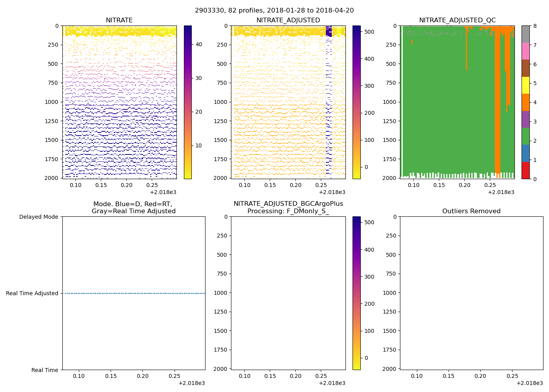Click the red segment of the QC colorbar
This screenshot has width=549, height=392.
pos(525,171)
